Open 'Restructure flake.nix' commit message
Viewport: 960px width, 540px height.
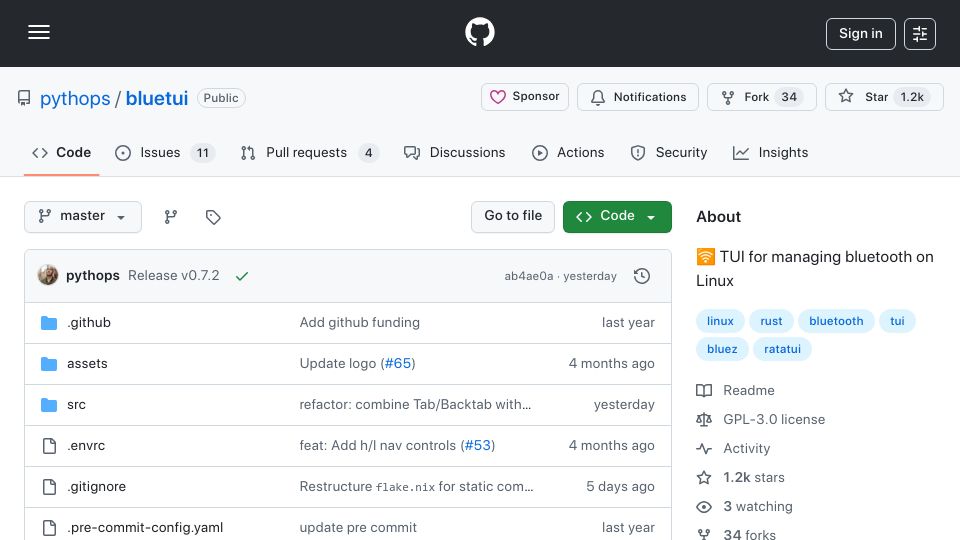[x=416, y=487]
